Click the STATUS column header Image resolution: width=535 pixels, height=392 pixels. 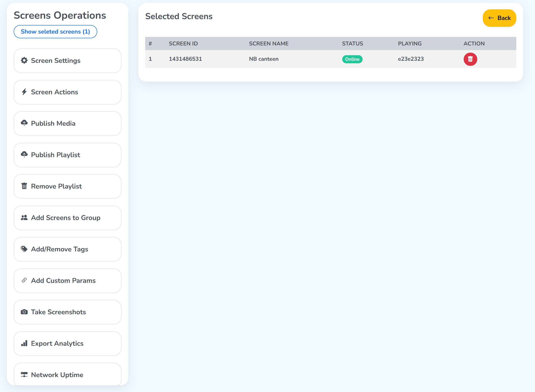(352, 44)
